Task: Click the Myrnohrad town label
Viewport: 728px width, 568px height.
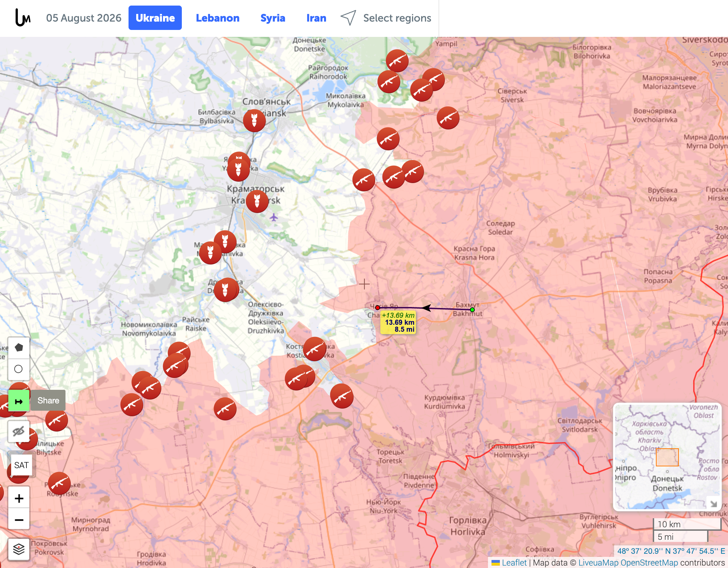Action: 91,524
